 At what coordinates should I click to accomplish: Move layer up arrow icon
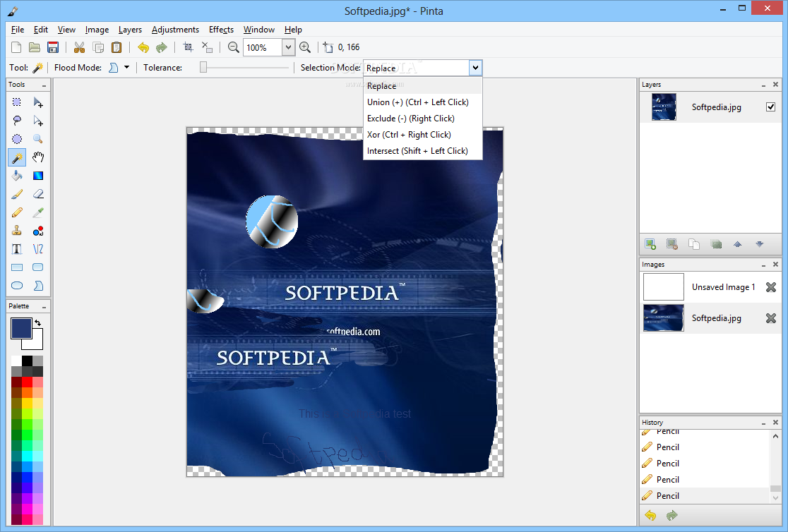pyautogui.click(x=737, y=244)
